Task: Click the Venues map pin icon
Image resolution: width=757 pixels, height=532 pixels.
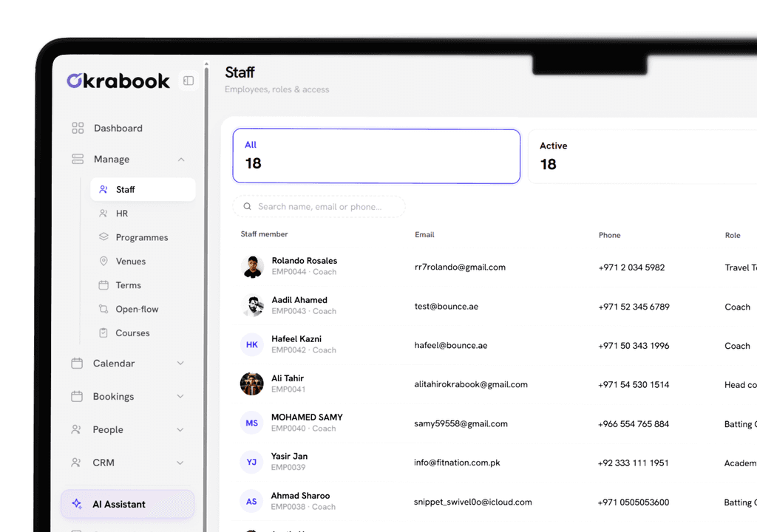Action: 103,261
